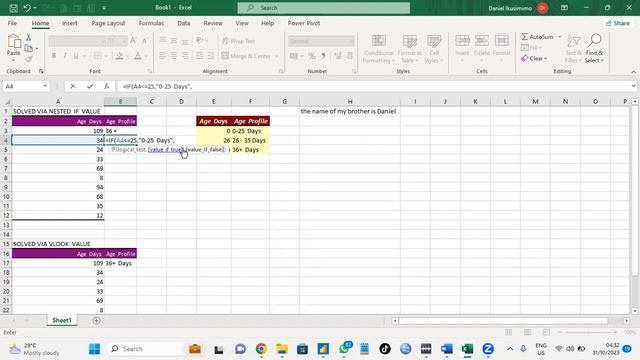Open Word from the taskbar
The image size is (640, 360).
[447, 349]
